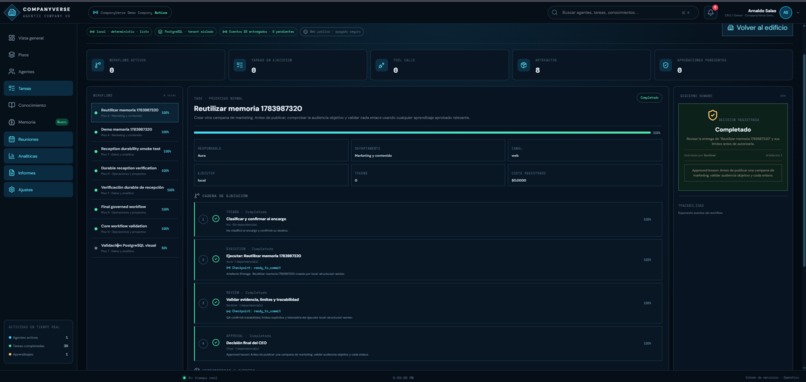Click the check icon of Clasificar y confirmar el encargo
The width and height of the screenshot is (806, 382).
[x=216, y=219]
